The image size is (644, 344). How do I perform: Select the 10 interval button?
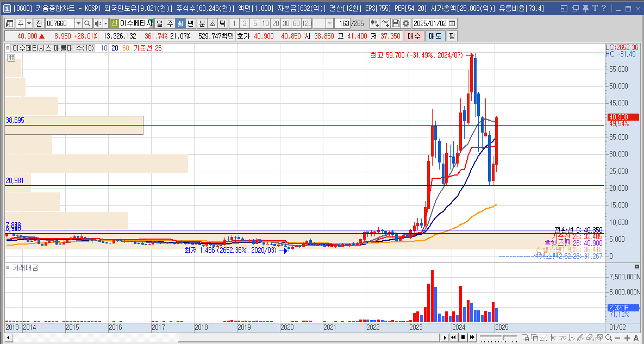click(x=265, y=23)
